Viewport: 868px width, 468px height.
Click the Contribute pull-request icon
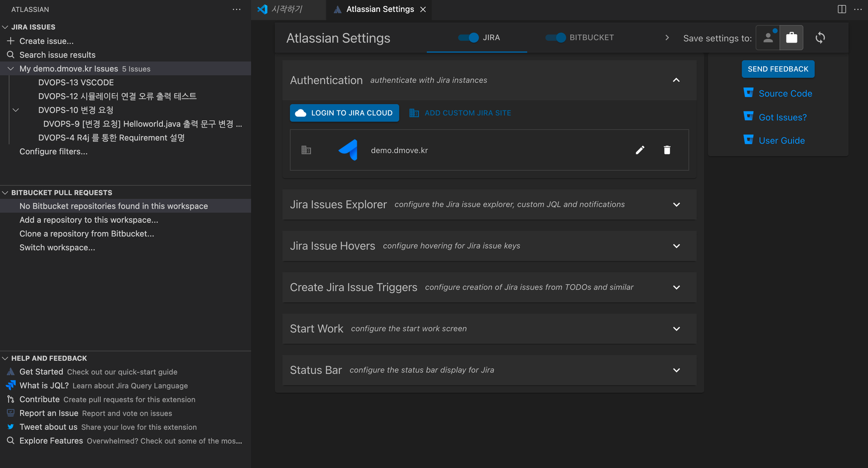tap(10, 399)
